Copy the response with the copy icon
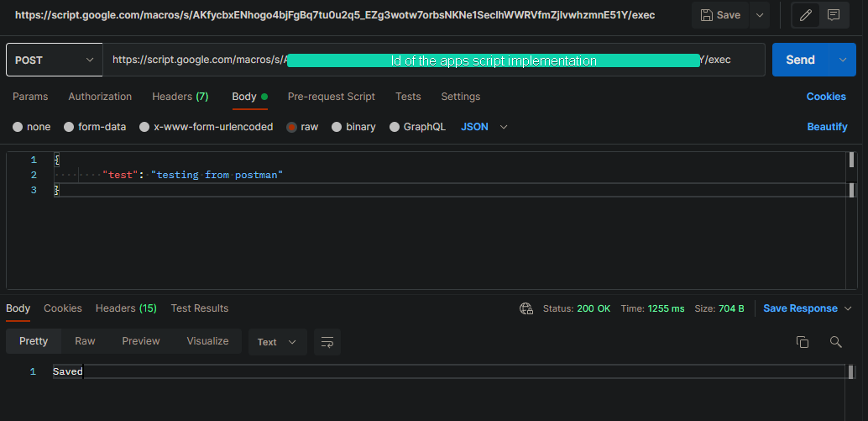 (803, 342)
